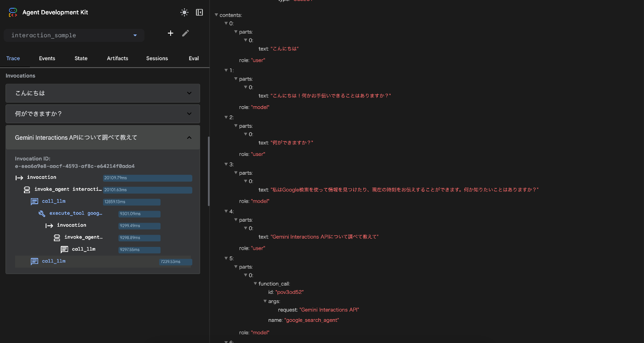Switch to the State tab
This screenshot has height=343, width=644.
click(x=81, y=58)
